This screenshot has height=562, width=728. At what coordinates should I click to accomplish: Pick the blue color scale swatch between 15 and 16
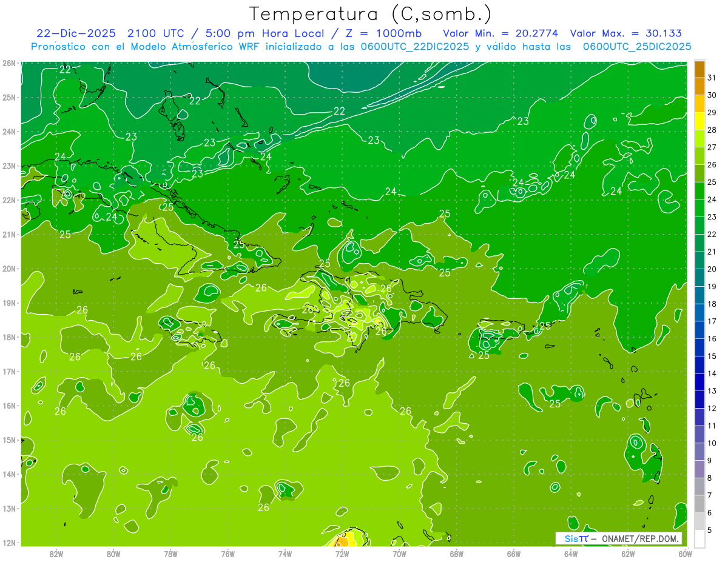click(699, 347)
